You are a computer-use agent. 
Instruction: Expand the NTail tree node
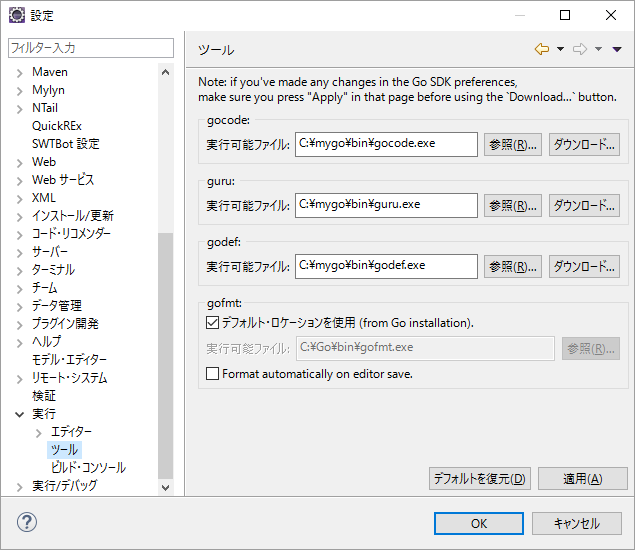pos(19,109)
